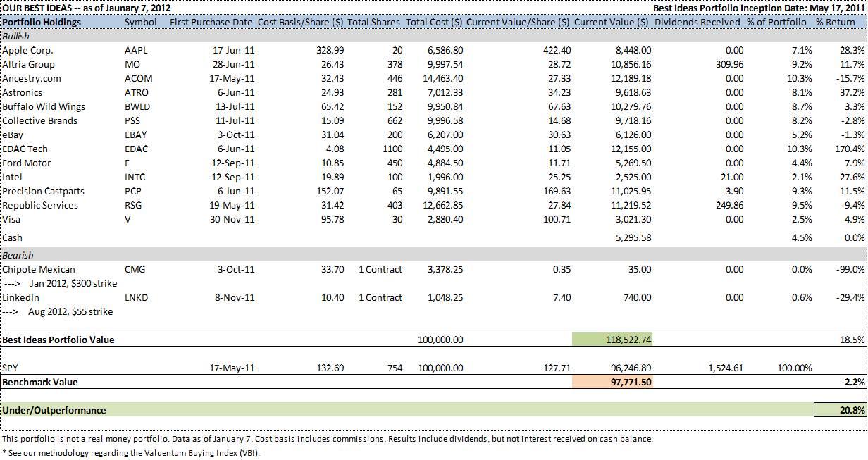The image size is (868, 460).
Task: Select the 'Current Value ($)' header
Action: coord(612,22)
